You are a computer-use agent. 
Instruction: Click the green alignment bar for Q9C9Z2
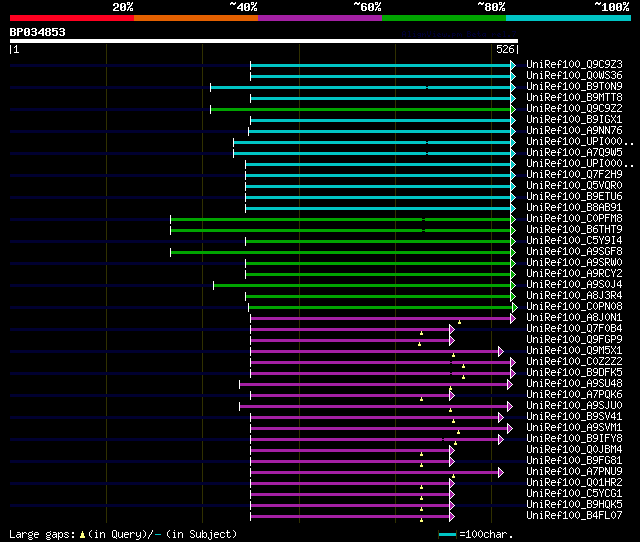pyautogui.click(x=361, y=109)
